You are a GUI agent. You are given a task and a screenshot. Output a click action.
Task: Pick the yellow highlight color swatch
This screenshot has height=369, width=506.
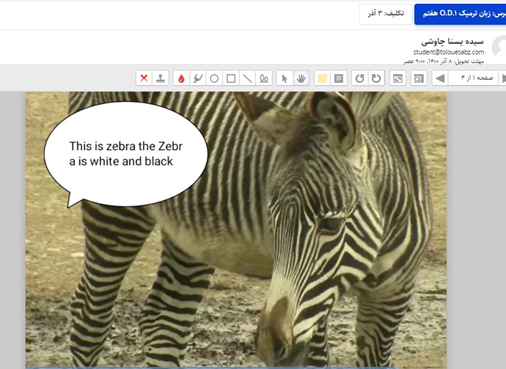click(x=322, y=78)
